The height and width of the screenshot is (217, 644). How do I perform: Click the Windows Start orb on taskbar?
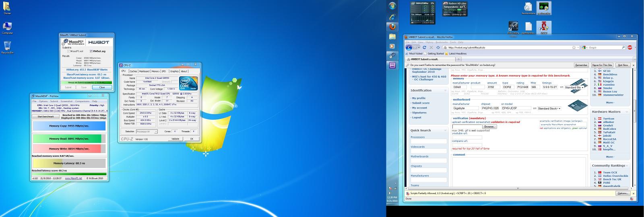(393, 6)
